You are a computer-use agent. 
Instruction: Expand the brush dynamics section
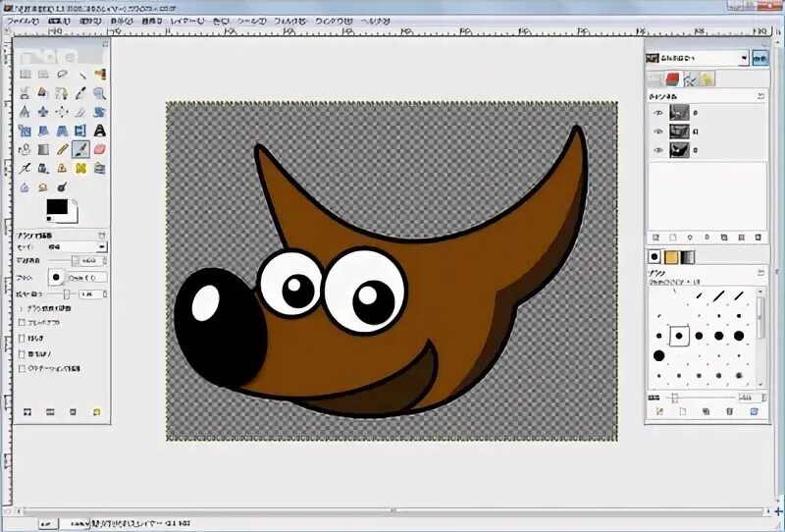21,308
